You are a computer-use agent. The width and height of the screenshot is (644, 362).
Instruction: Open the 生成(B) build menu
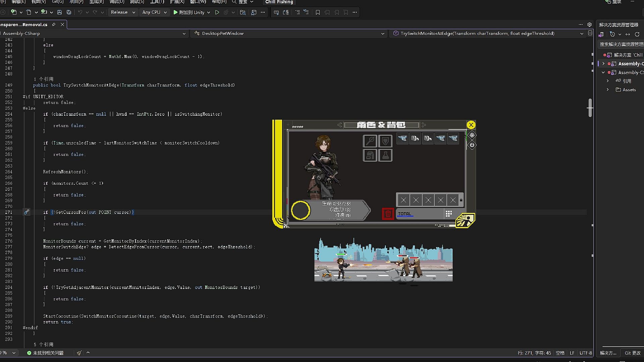coord(97,2)
